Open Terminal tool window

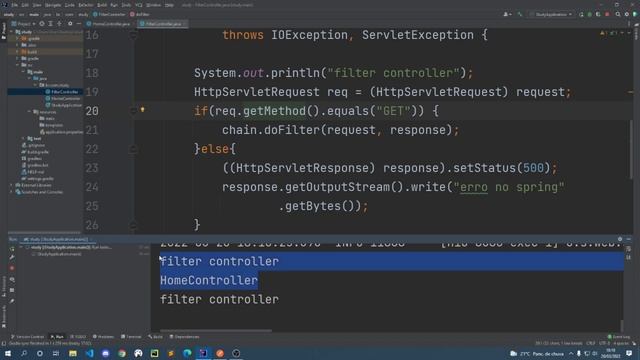[131, 337]
